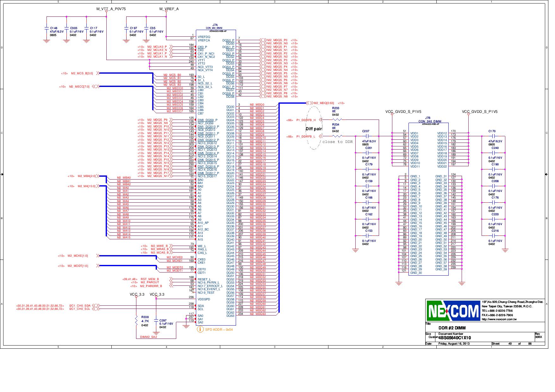The height and width of the screenshot is (392, 555).
Task: Click the M2_MCS_B[3:0] net connector chevron
Action: (x=98, y=73)
